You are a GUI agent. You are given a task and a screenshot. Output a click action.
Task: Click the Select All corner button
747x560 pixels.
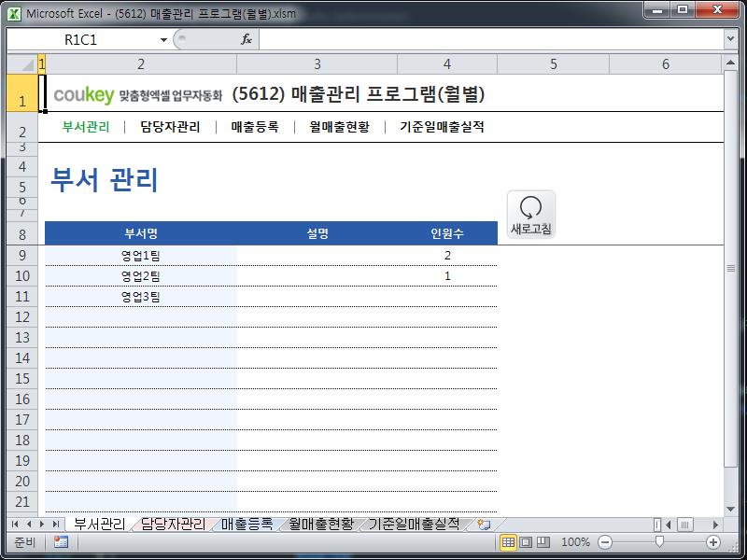[x=21, y=63]
